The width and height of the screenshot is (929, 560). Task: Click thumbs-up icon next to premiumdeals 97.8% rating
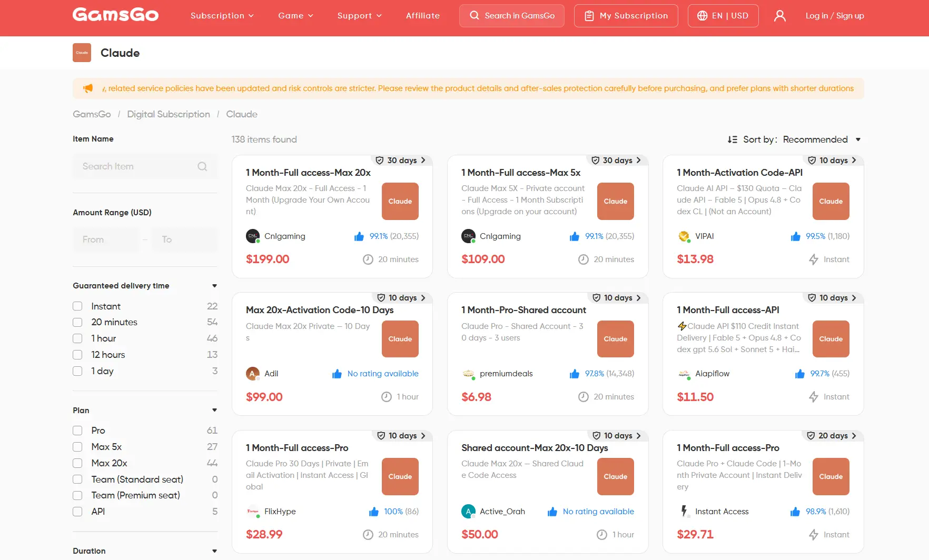[575, 374]
